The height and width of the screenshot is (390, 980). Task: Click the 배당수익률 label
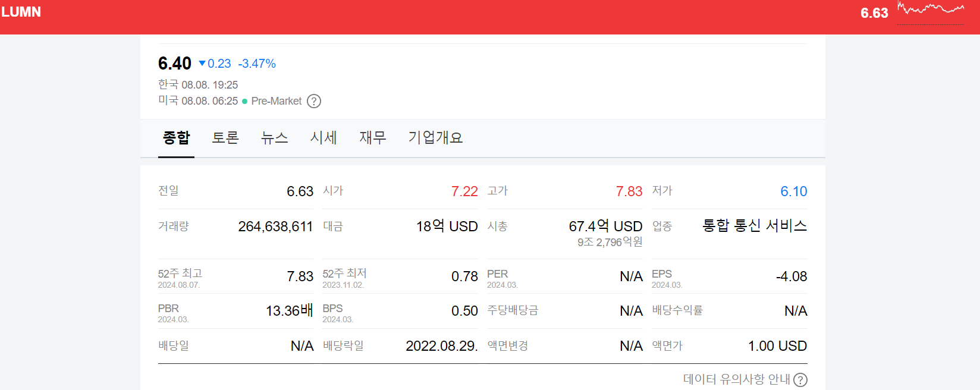pyautogui.click(x=677, y=310)
